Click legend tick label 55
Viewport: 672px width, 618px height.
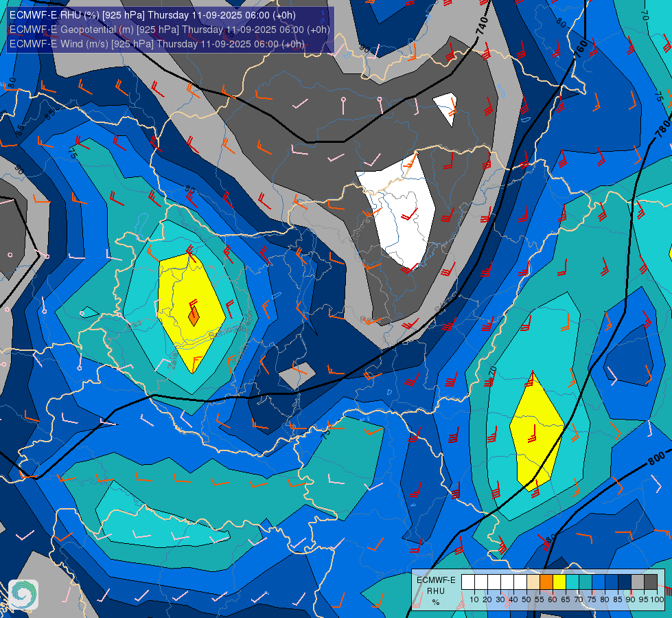pyautogui.click(x=540, y=599)
